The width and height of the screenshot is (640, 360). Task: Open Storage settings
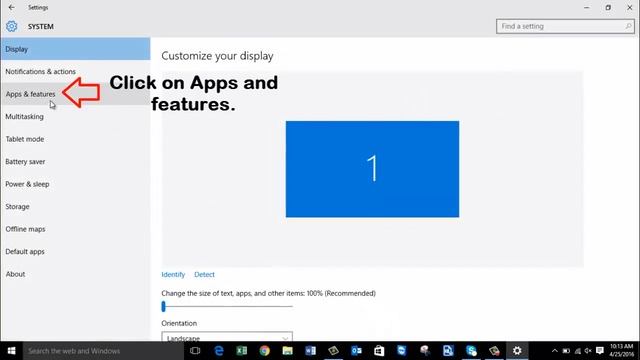point(76,207)
